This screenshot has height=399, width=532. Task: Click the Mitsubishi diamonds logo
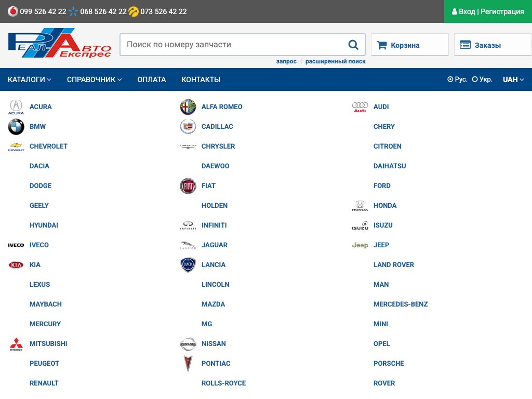(16, 344)
